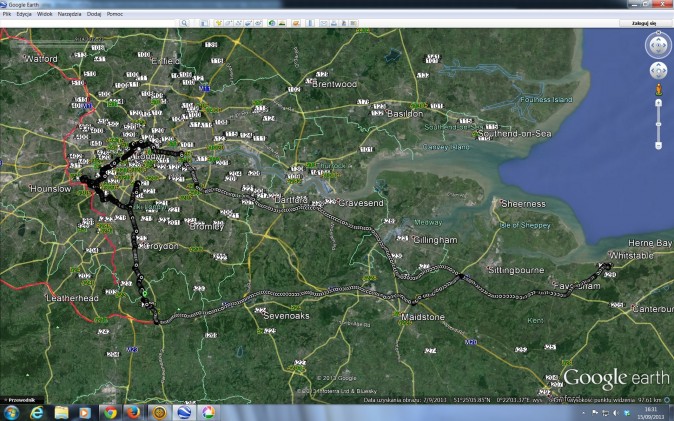Expand the Przewodnik tour guide panel
This screenshot has width=674, height=421.
pos(20,399)
